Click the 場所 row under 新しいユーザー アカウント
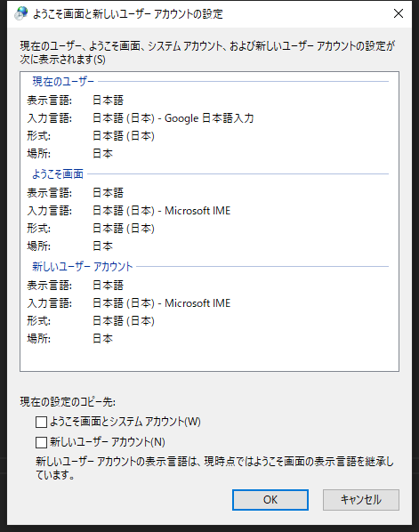The width and height of the screenshot is (419, 532). point(70,339)
